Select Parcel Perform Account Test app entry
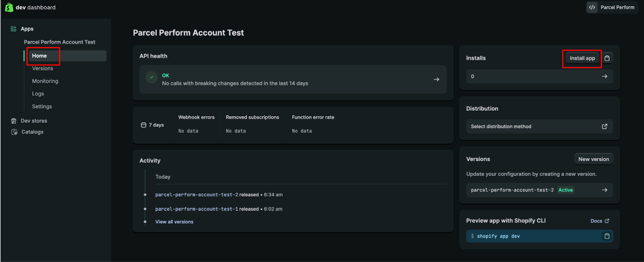Screen dimensions: 644x262 pos(60,42)
